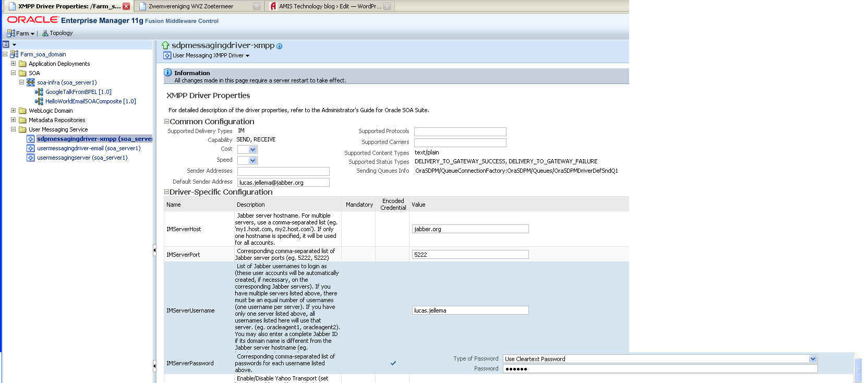Screen dimensions: 868x383
Task: Open the Speed dropdown
Action: point(252,161)
